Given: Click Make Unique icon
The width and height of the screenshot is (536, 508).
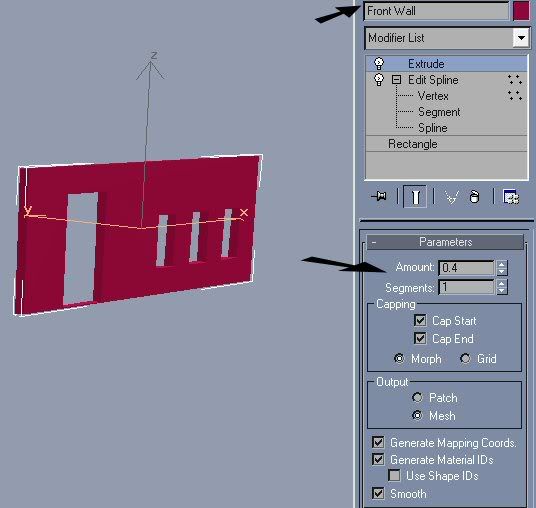Looking at the screenshot, I should [451, 197].
